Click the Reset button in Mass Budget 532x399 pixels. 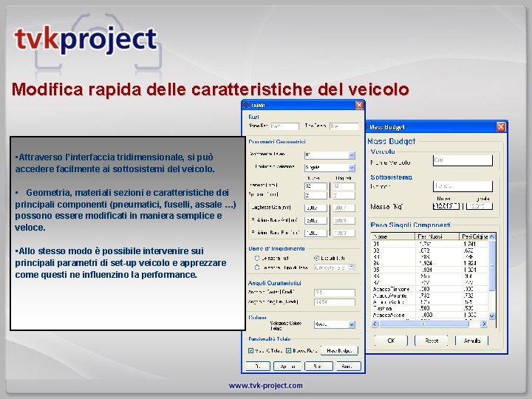432,341
